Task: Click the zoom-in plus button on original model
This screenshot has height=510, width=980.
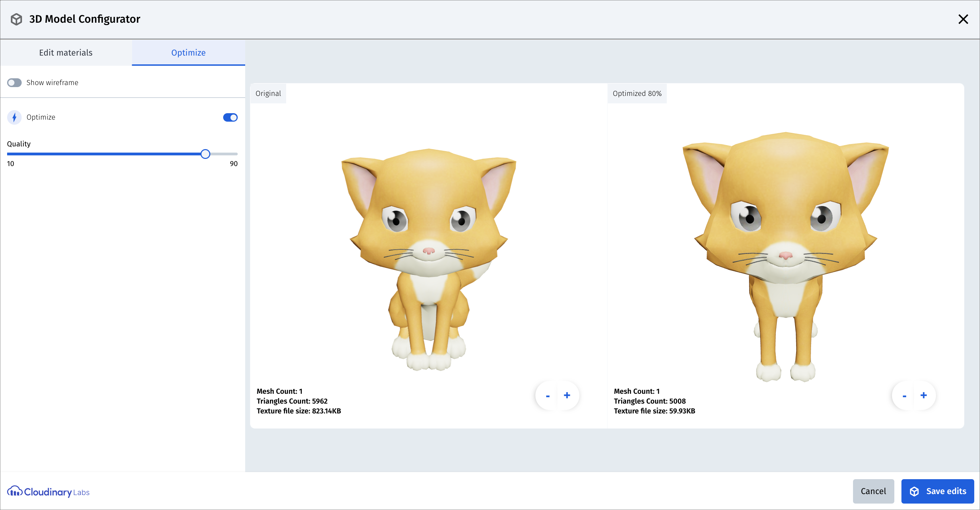Action: 567,395
